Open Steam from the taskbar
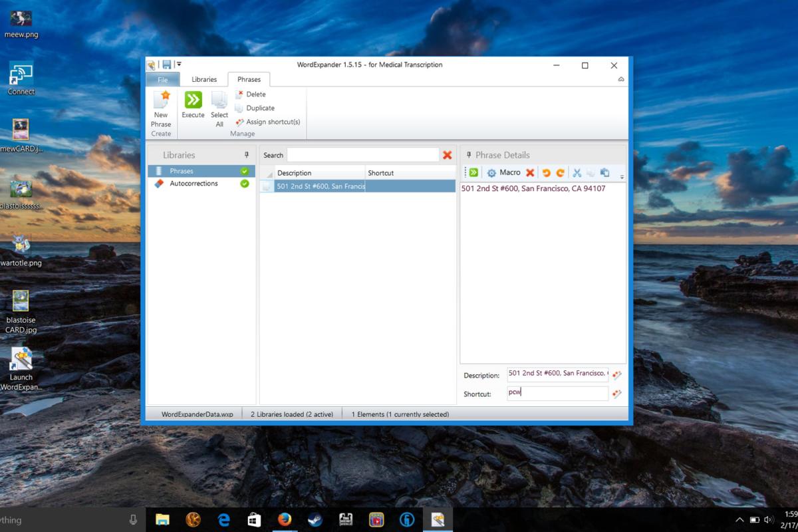The image size is (798, 532). 315,519
